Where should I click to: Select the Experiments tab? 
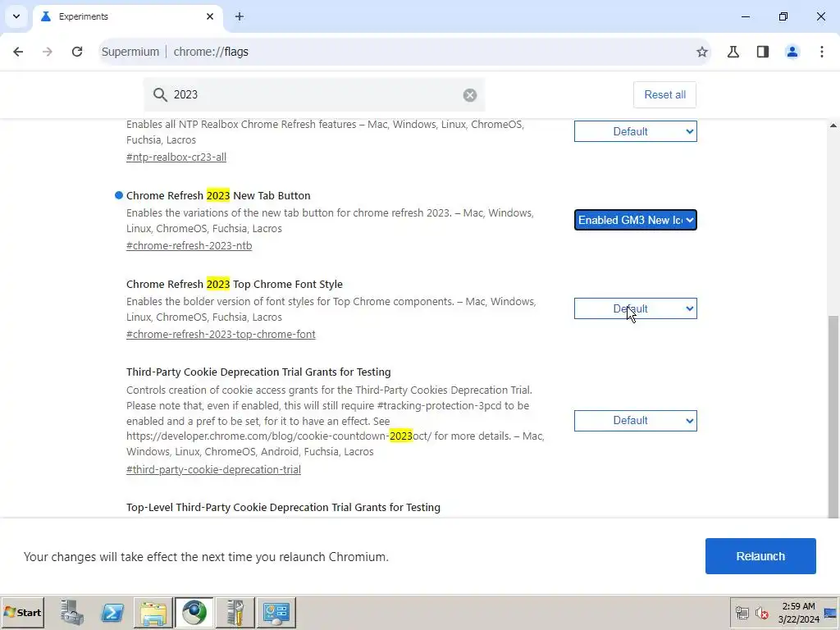click(127, 16)
